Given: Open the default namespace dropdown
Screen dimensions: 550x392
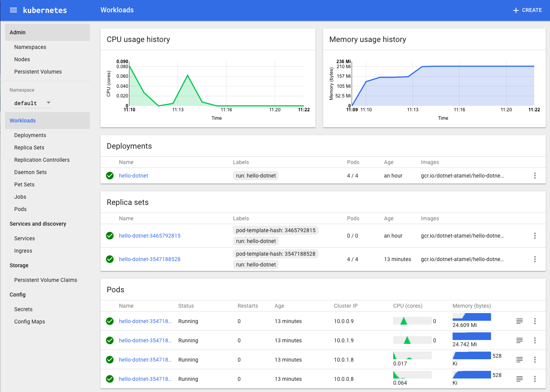Looking at the screenshot, I should click(32, 103).
